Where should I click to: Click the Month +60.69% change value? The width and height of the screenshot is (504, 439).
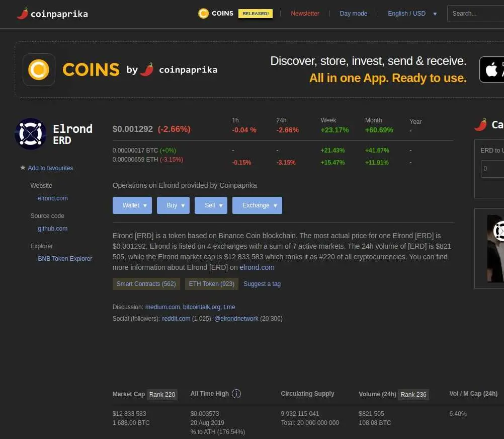coord(379,130)
